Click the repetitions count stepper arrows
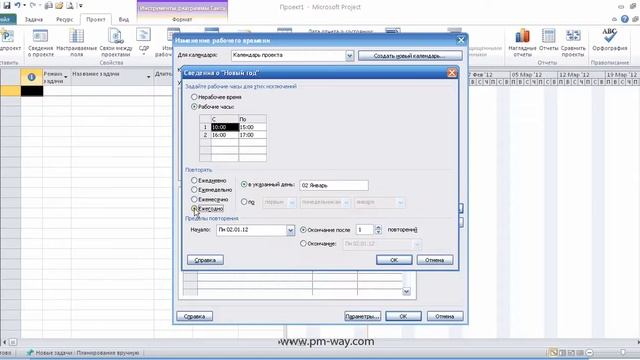Image resolution: width=640 pixels, height=360 pixels. pyautogui.click(x=378, y=230)
